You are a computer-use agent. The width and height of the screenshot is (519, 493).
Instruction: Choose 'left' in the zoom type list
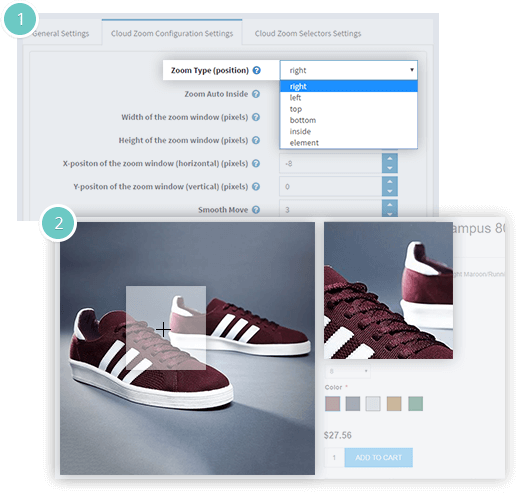pyautogui.click(x=349, y=98)
